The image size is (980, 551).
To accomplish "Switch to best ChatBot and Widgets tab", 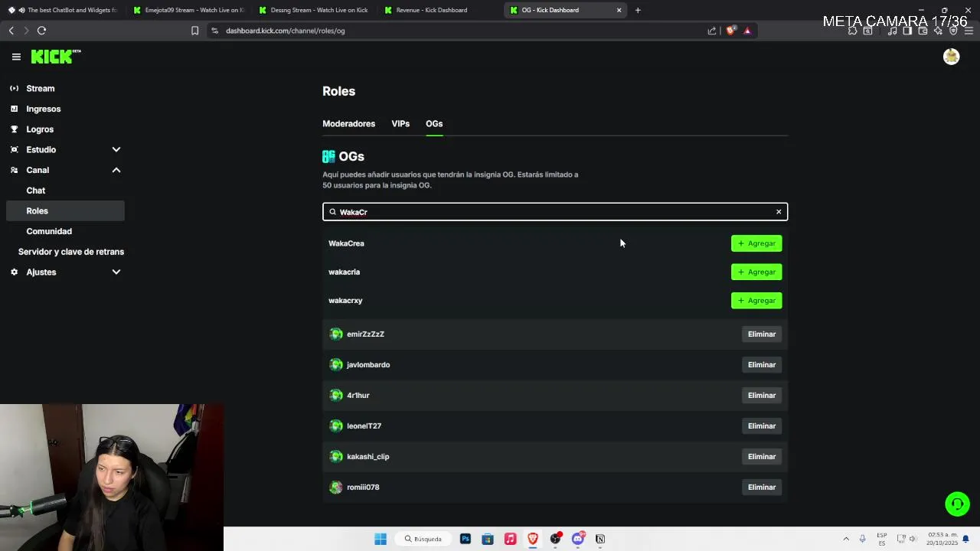I will click(63, 10).
